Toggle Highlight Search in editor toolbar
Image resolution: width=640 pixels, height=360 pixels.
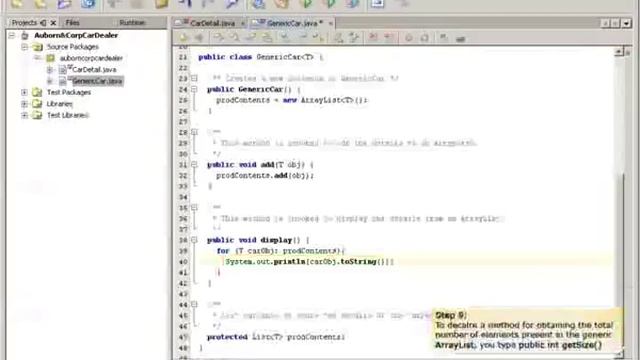pos(267,38)
